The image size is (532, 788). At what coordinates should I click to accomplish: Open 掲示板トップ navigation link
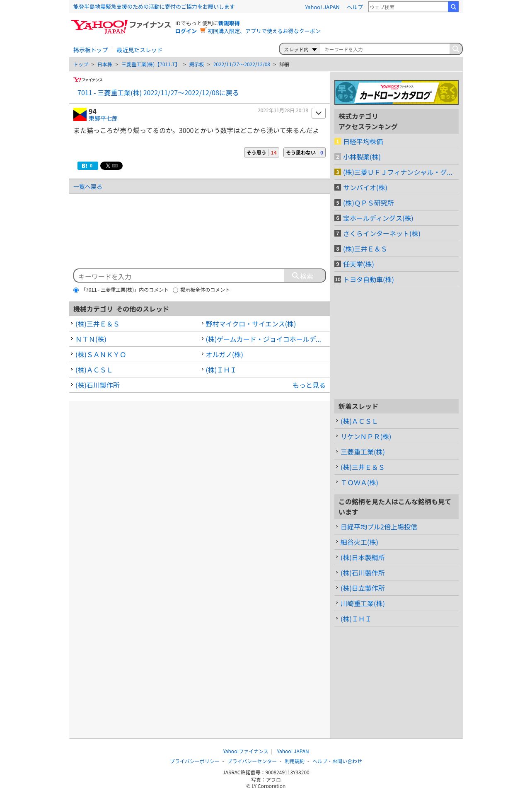pos(90,50)
